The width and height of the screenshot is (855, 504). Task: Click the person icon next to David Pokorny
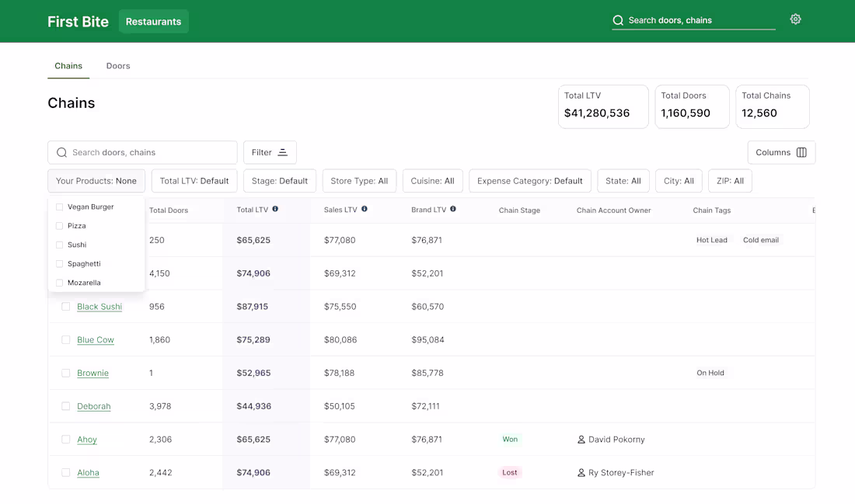click(x=581, y=440)
